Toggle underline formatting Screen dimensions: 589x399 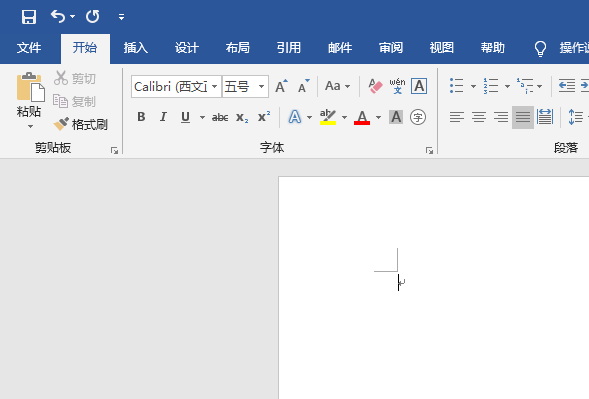tap(185, 117)
